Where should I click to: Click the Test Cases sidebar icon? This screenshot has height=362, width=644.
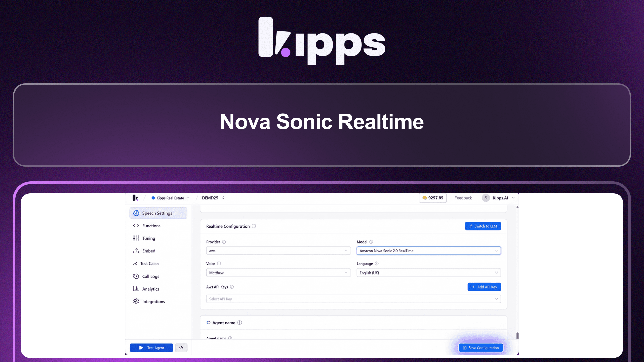[x=135, y=264]
